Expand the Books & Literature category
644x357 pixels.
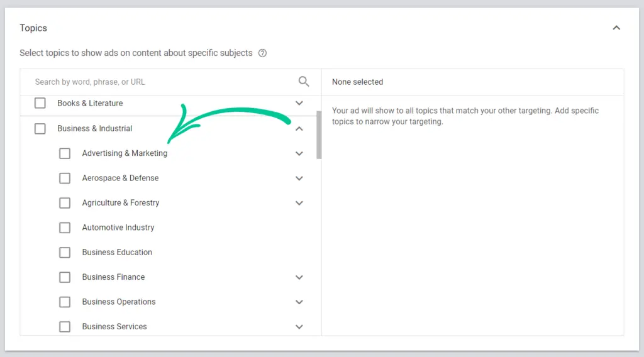click(299, 103)
